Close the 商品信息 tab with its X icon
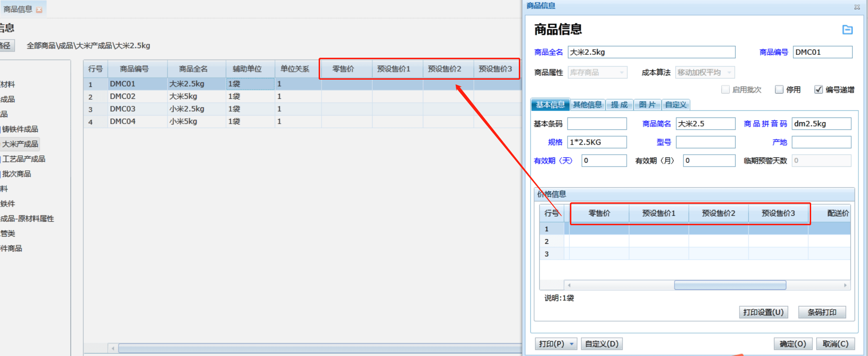The width and height of the screenshot is (868, 356). click(39, 10)
